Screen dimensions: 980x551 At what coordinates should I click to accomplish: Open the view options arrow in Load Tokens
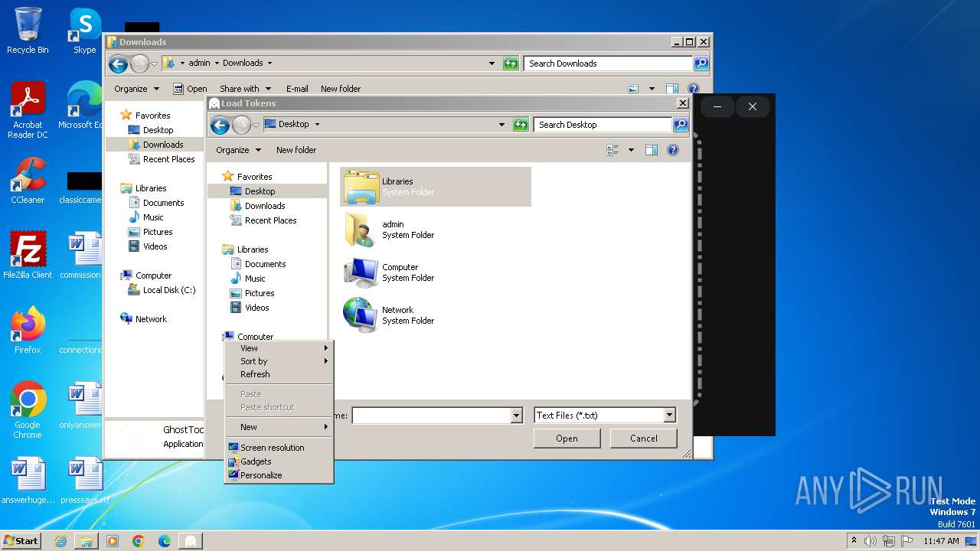(x=631, y=150)
